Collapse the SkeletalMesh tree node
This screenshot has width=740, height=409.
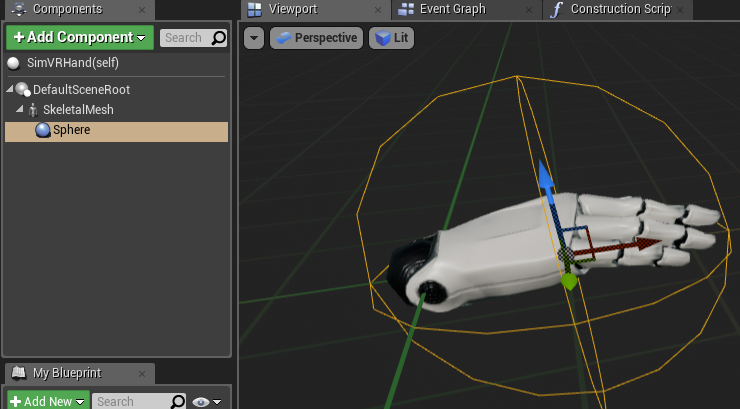click(19, 109)
